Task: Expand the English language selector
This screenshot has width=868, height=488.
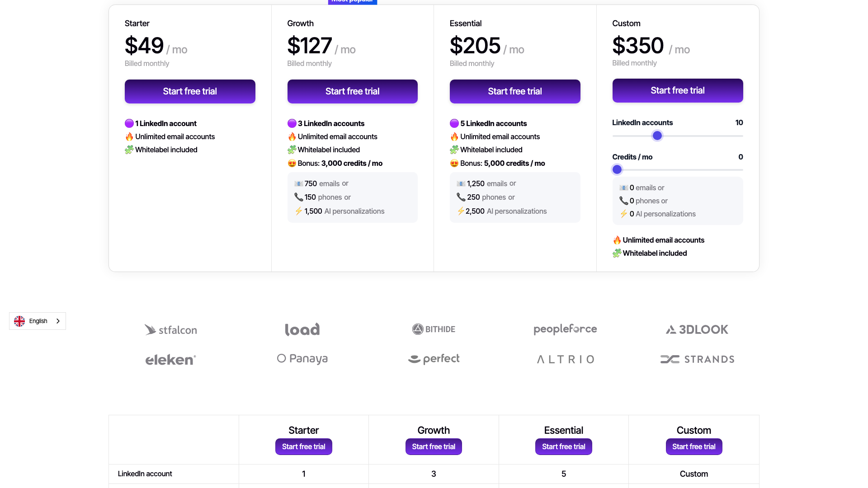Action: 38,321
